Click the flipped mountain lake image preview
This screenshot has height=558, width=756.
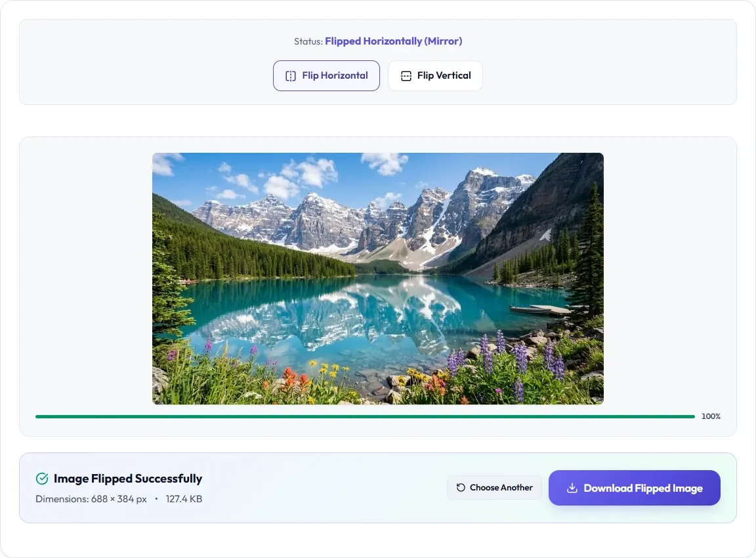tap(377, 279)
